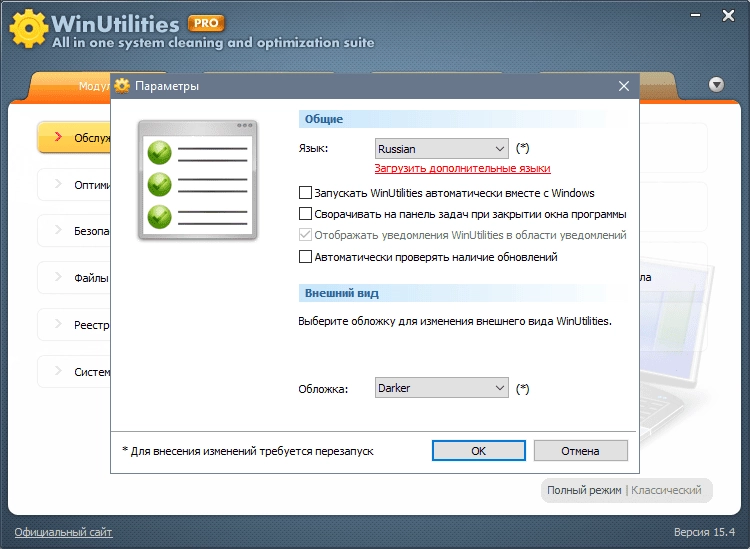Image resolution: width=750 pixels, height=549 pixels.
Task: Click the WinUtilities gear logo icon
Action: click(x=28, y=29)
